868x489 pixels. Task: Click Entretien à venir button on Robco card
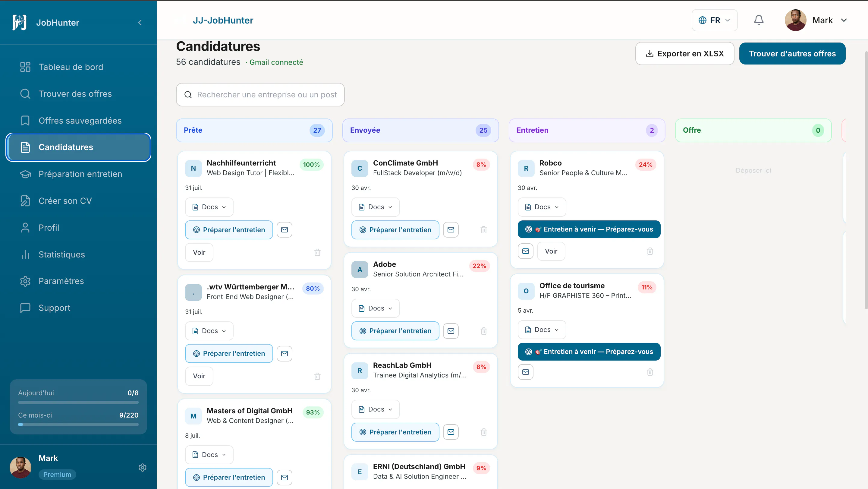[x=589, y=229]
